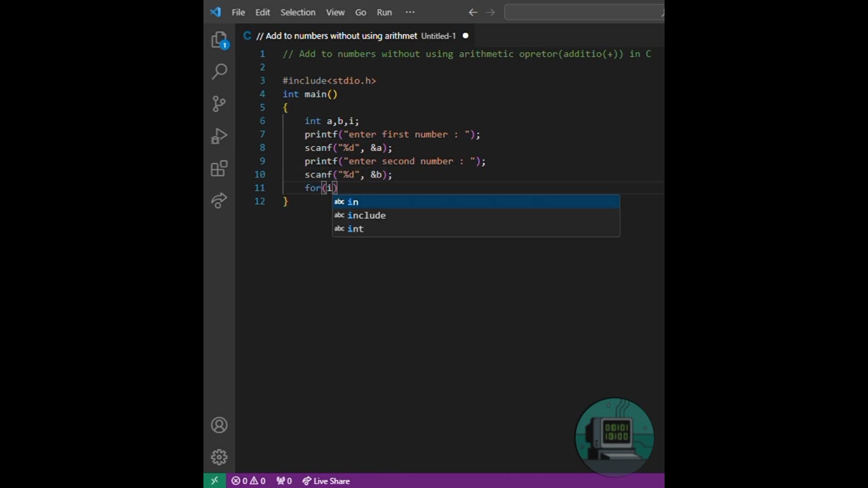Open the Search view in activity bar

point(219,71)
